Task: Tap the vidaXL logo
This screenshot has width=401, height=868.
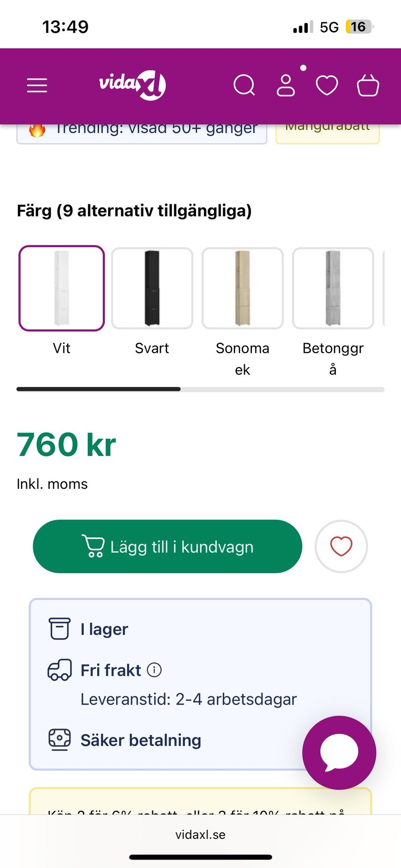Action: (x=132, y=85)
